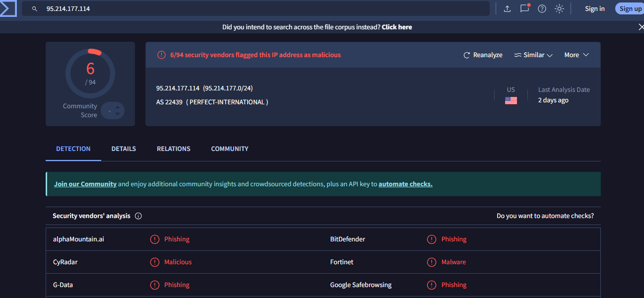
Task: Click the BitDefender vendor name
Action: tap(347, 239)
